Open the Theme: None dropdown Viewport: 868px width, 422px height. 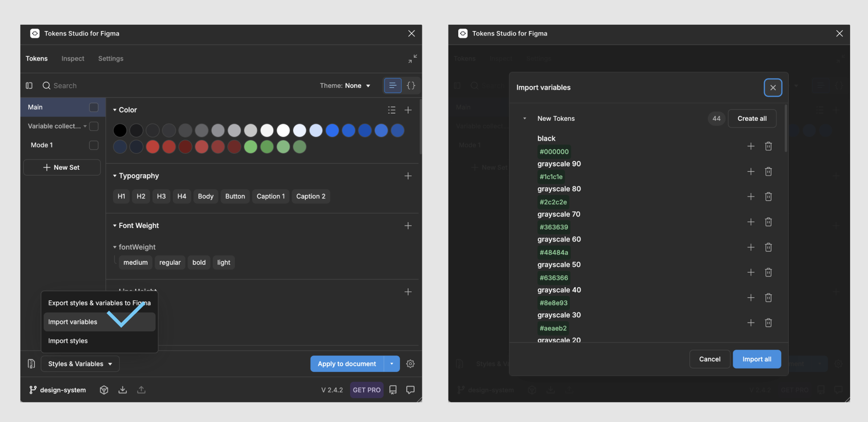(x=345, y=85)
